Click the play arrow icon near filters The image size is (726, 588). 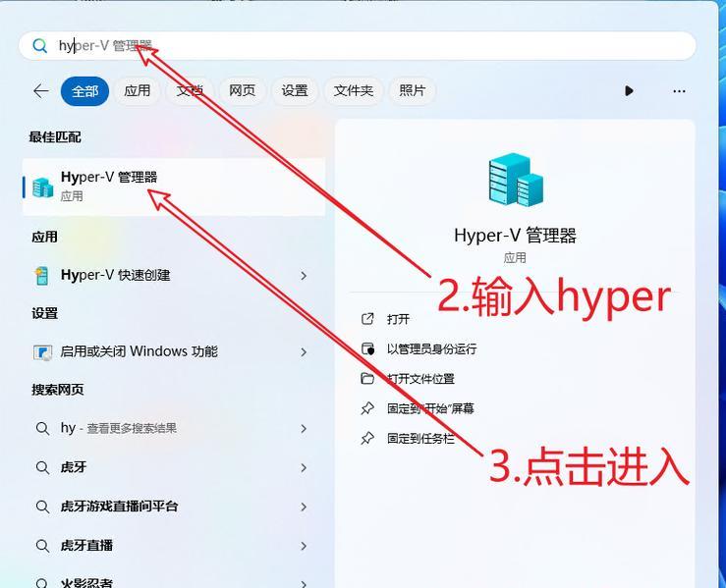pos(629,90)
